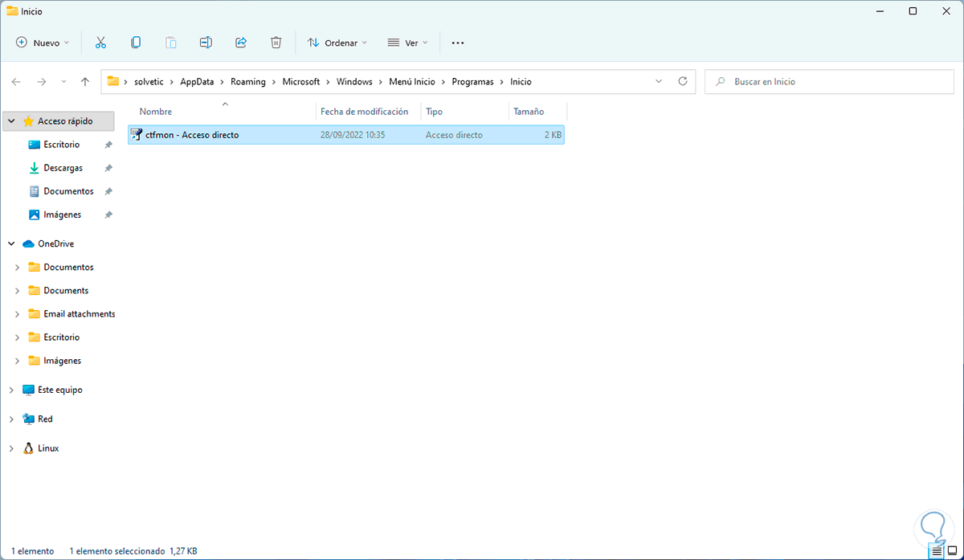Click the Descargas download arrow icon

[x=34, y=168]
